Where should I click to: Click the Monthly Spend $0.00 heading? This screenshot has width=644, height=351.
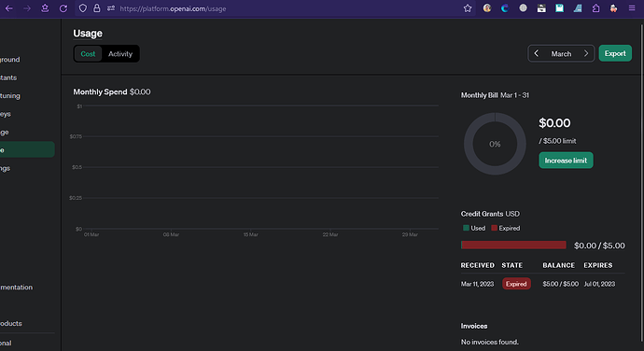(112, 92)
